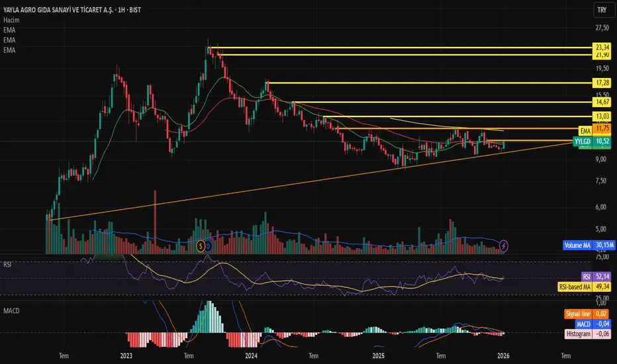Click the purple lightning bolt icon

pos(504,246)
